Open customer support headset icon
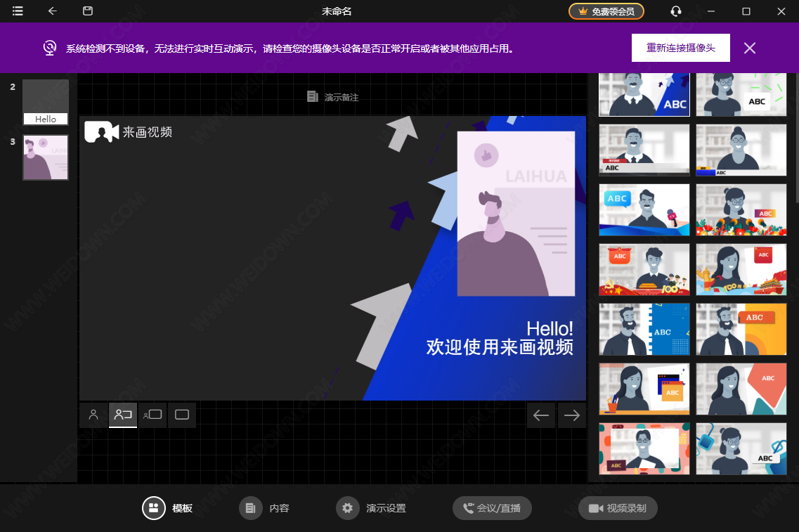Image resolution: width=799 pixels, height=532 pixels. (x=676, y=11)
